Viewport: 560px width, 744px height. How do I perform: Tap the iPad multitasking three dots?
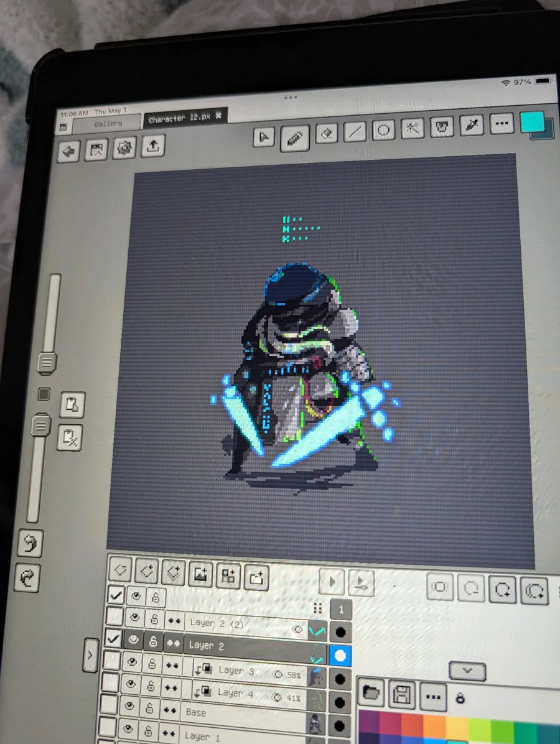(291, 97)
